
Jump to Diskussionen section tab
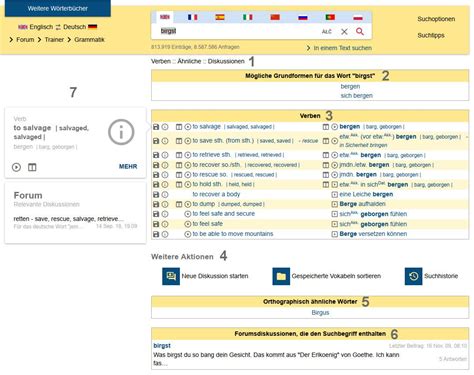[x=226, y=61]
